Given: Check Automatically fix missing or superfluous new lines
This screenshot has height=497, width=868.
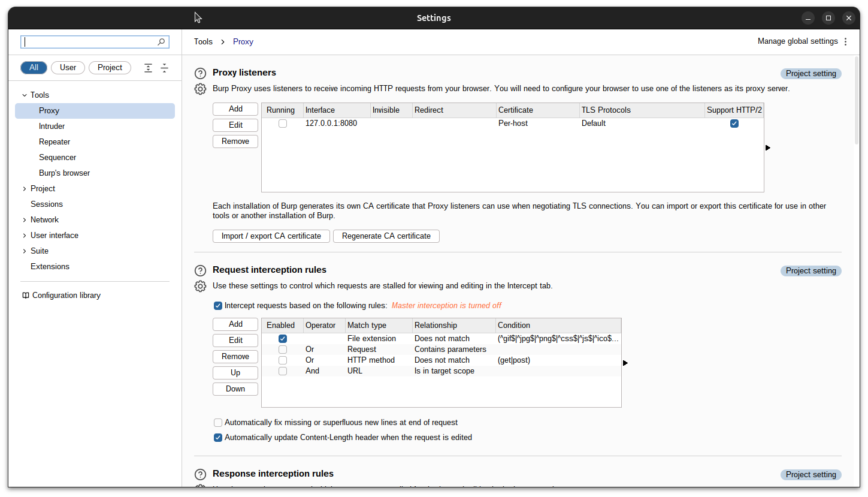Looking at the screenshot, I should (x=218, y=423).
